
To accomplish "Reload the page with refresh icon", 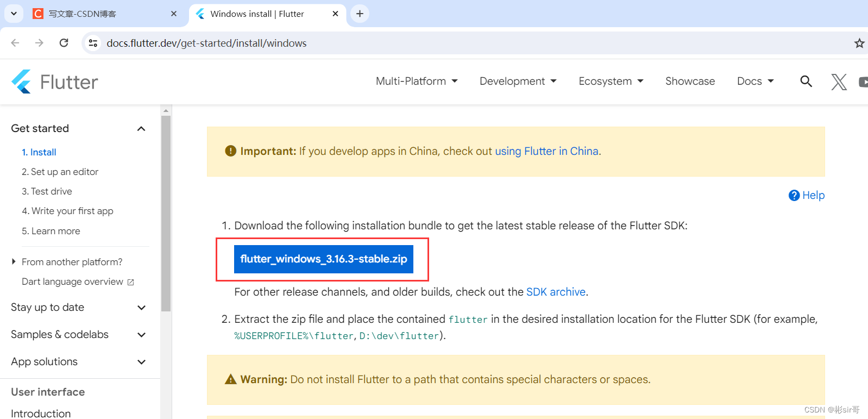I will [x=64, y=43].
